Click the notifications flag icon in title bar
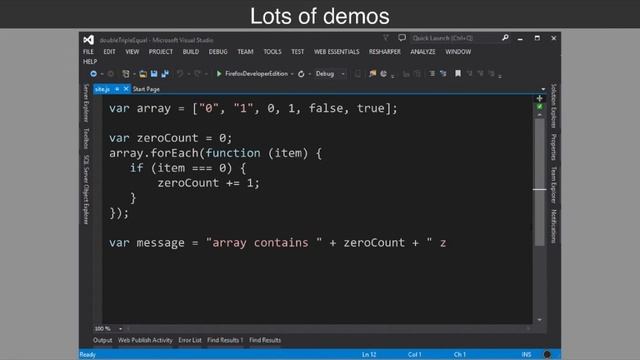 tap(386, 38)
